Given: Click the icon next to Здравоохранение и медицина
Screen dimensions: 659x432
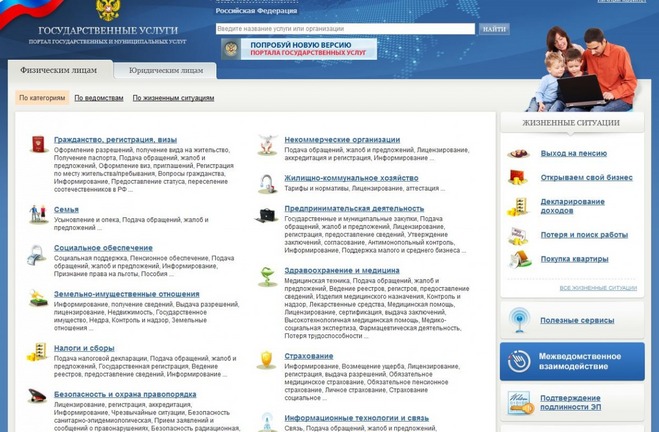Looking at the screenshot, I should (267, 276).
